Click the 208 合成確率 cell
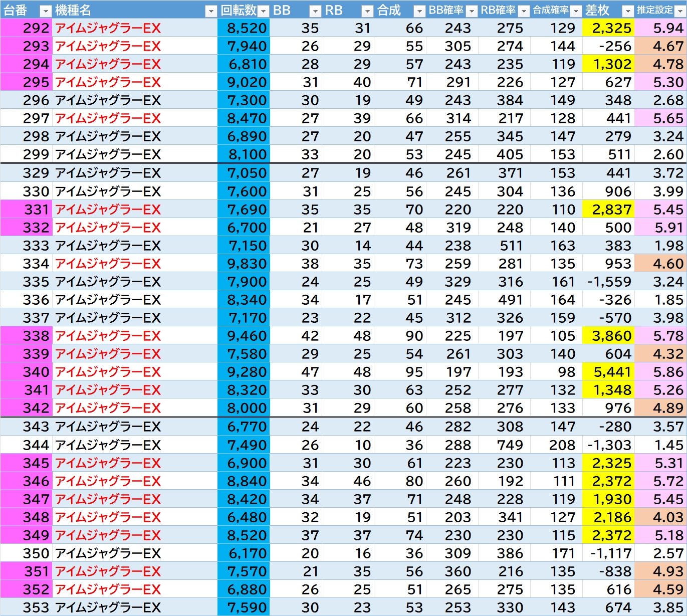This screenshot has width=687, height=616. coord(556,445)
